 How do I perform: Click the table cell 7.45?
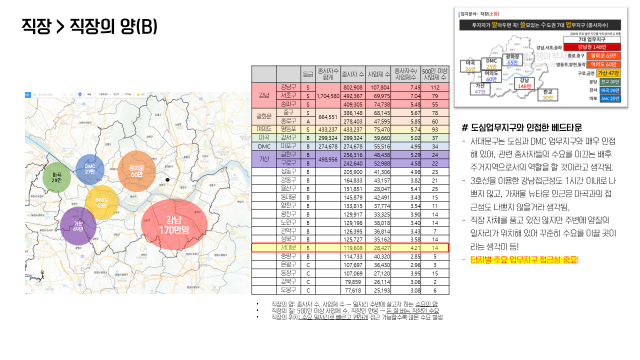pos(405,87)
